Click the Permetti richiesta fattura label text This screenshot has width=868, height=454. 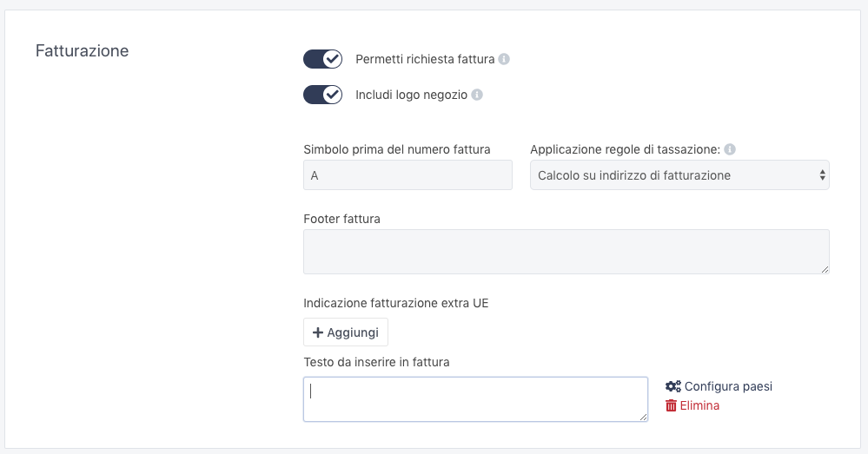pos(425,60)
